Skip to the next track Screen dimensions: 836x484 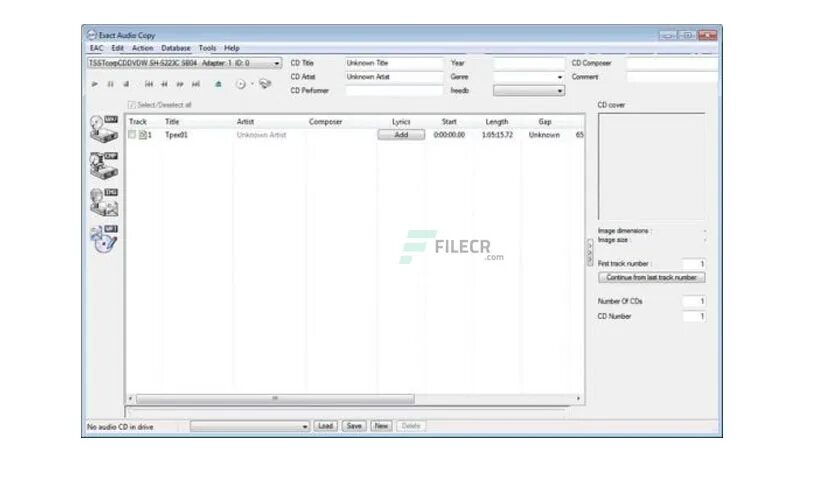(x=196, y=84)
